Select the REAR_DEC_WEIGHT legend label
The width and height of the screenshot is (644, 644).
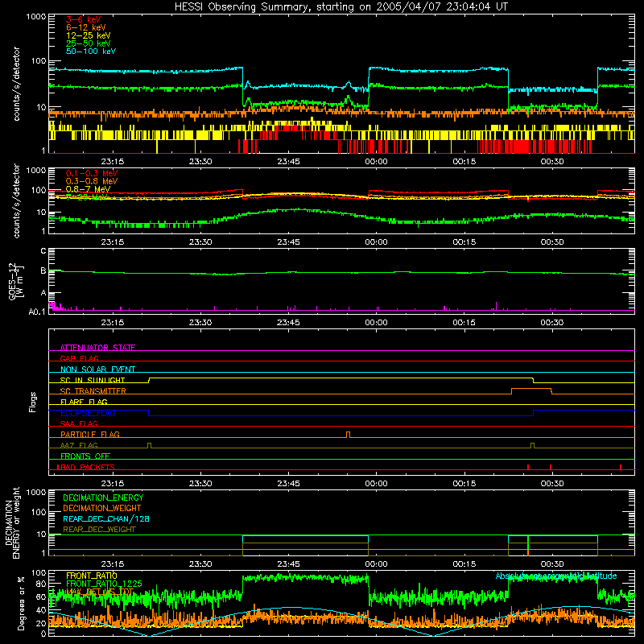point(99,530)
